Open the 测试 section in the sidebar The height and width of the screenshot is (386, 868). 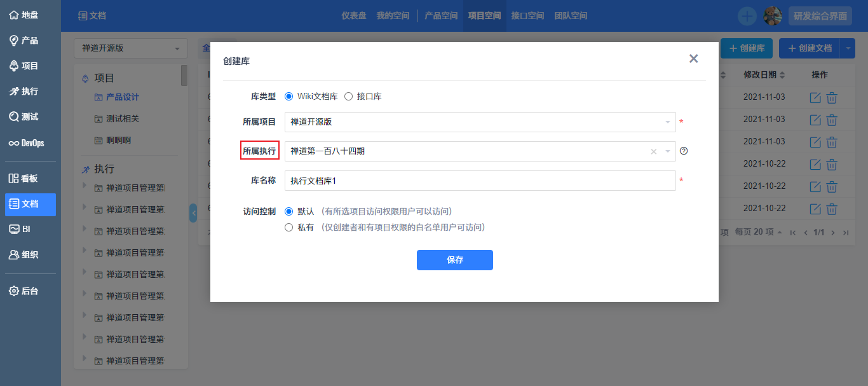(x=27, y=117)
